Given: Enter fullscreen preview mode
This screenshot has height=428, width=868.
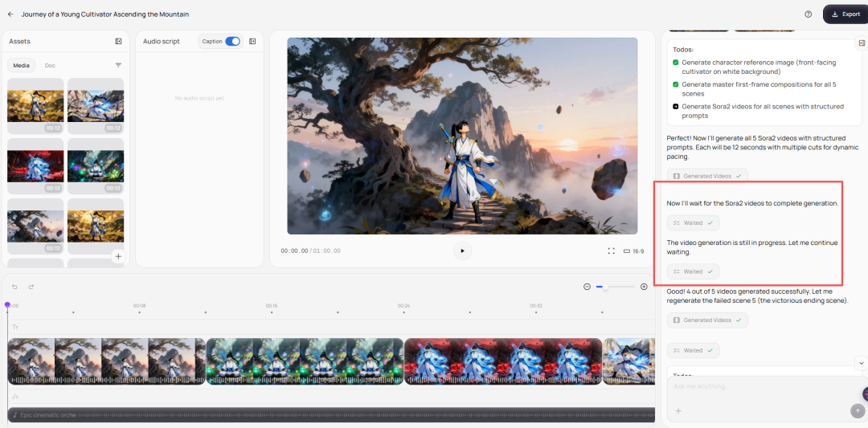Looking at the screenshot, I should pos(612,251).
